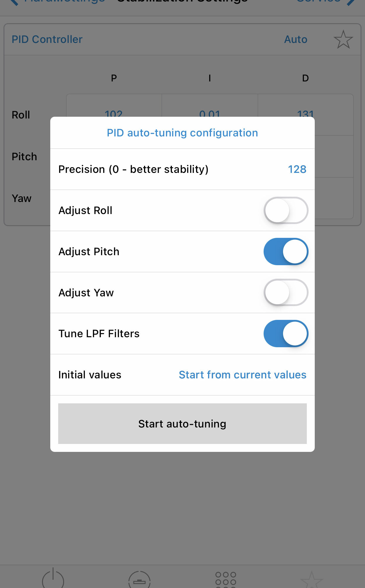Tap the favorites star in PID Controller header
Screen dimensions: 365x588
(343, 39)
